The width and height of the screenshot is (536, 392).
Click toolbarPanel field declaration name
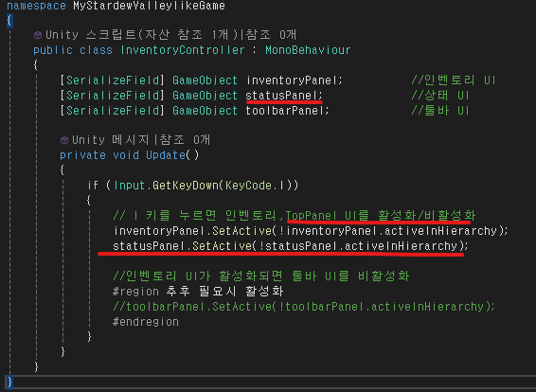click(x=284, y=111)
